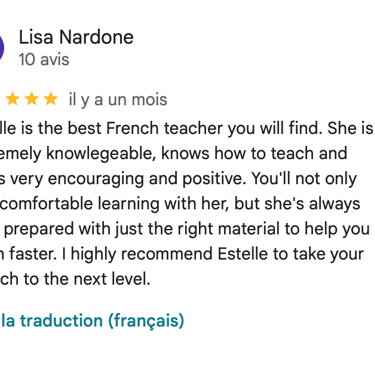375x366 pixels.
Task: Click 'but she's always' in the review
Action: [297, 204]
